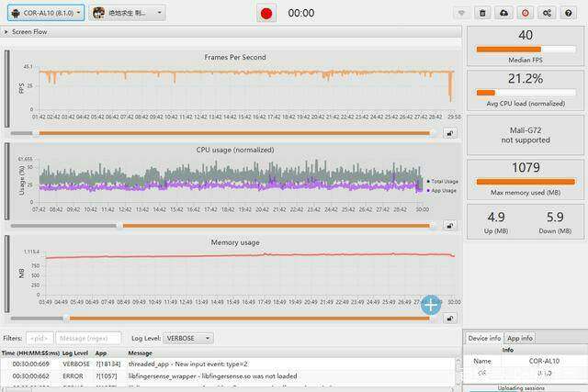Open the Log Level VERBOSE dropdown

tap(188, 339)
